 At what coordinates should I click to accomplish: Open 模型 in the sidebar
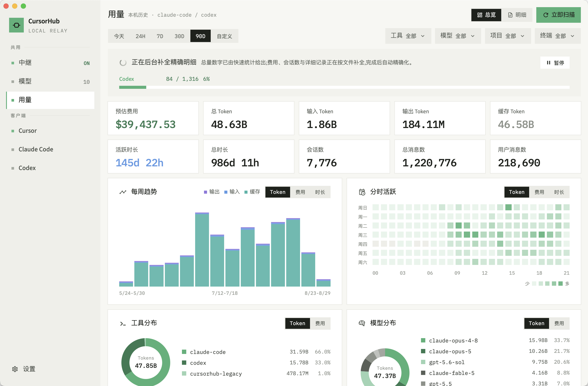(50, 81)
